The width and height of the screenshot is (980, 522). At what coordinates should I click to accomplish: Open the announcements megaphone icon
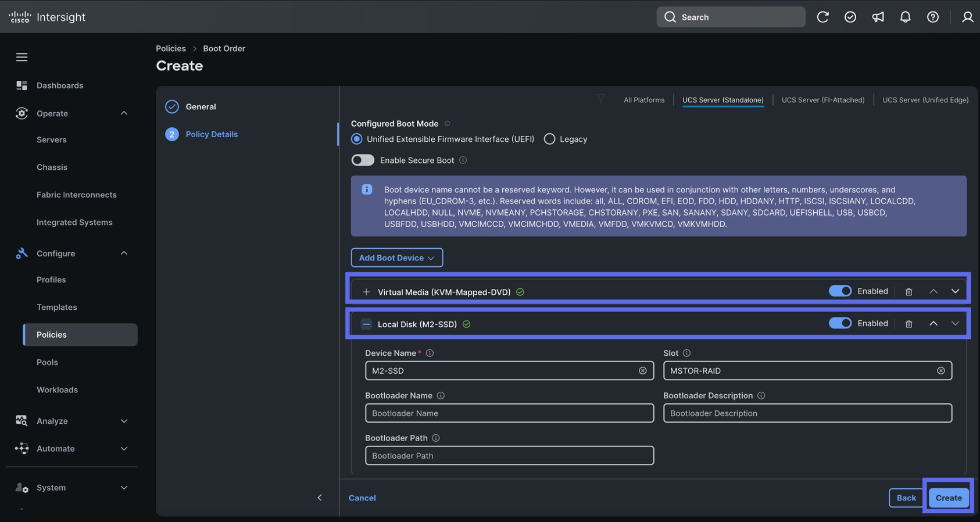point(878,17)
